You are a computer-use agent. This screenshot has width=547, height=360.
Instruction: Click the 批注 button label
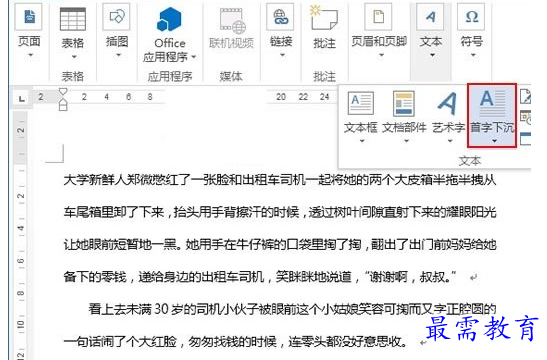click(324, 43)
